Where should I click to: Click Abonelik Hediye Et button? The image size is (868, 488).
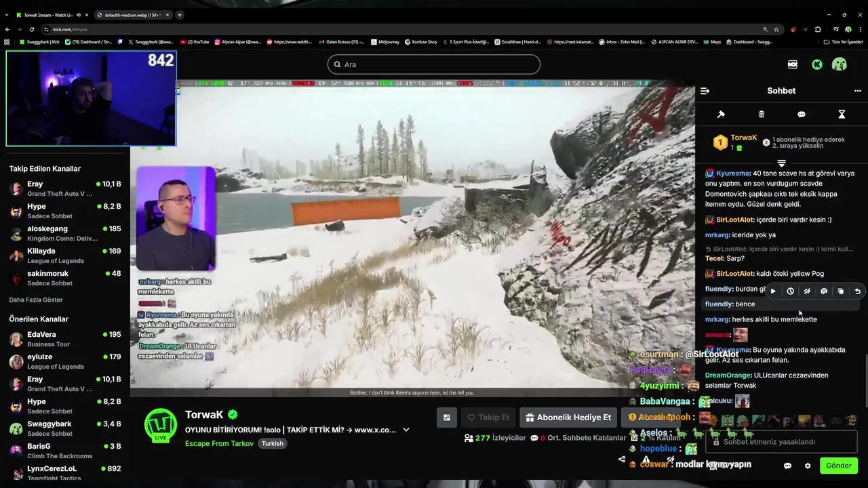point(568,418)
